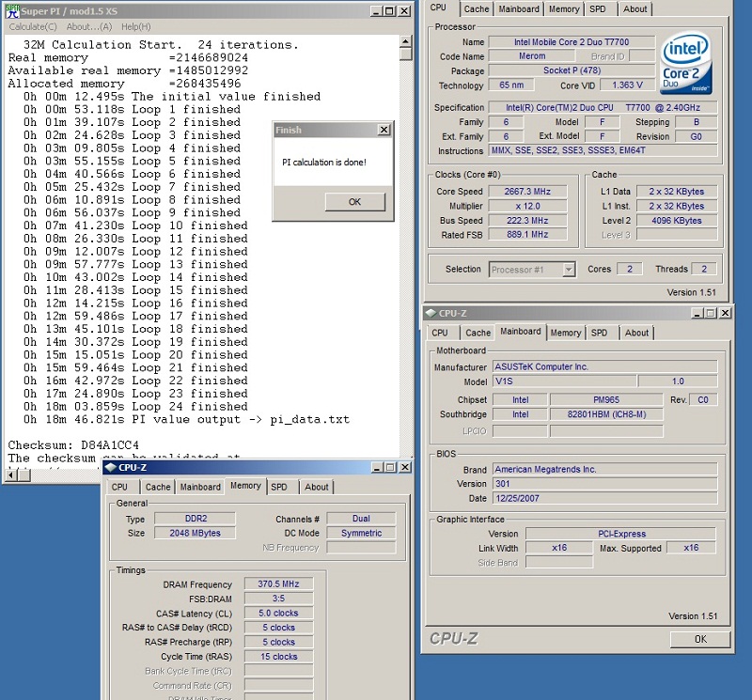Click the graphic interface version PCI-Express

(x=621, y=534)
